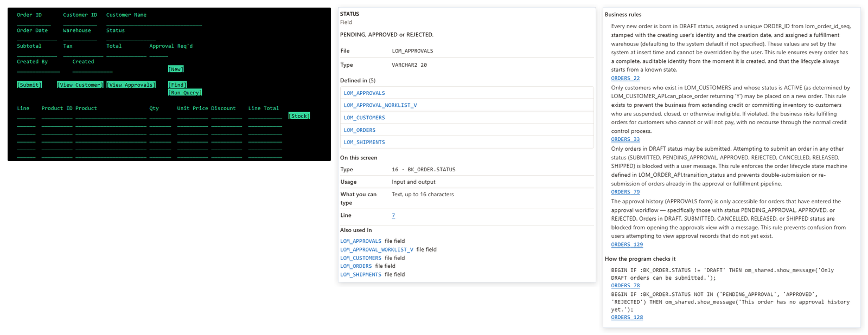Click the [New] button on the order form
The width and height of the screenshot is (868, 335).
pyautogui.click(x=176, y=69)
